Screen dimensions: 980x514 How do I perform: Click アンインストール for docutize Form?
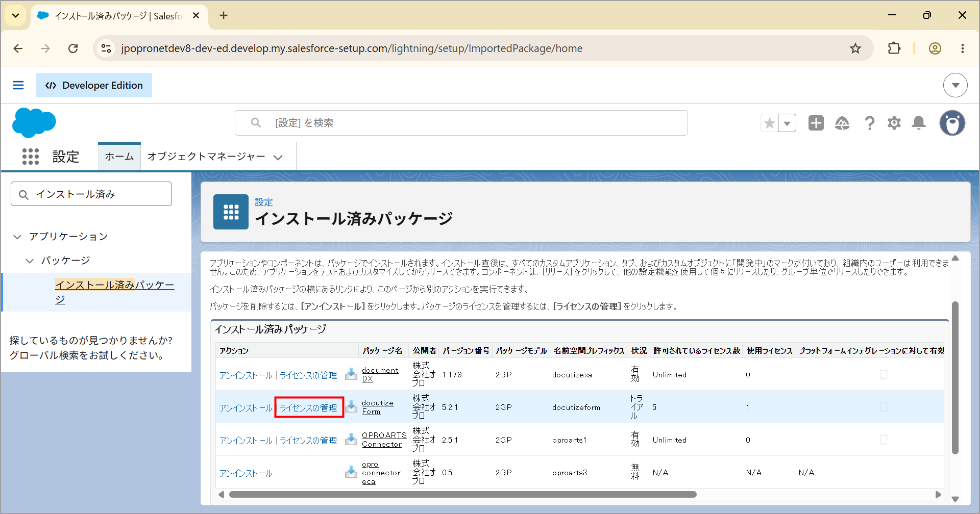coord(246,408)
